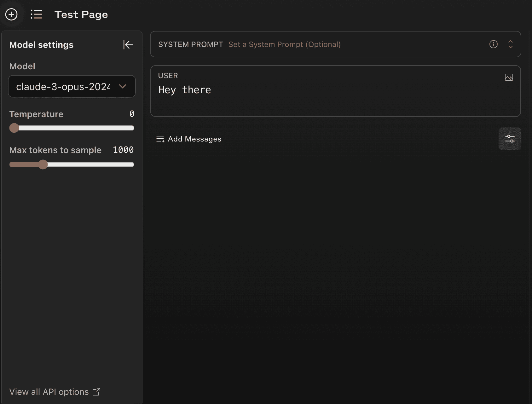Click the Add Messages list icon
This screenshot has height=404, width=532.
[160, 139]
